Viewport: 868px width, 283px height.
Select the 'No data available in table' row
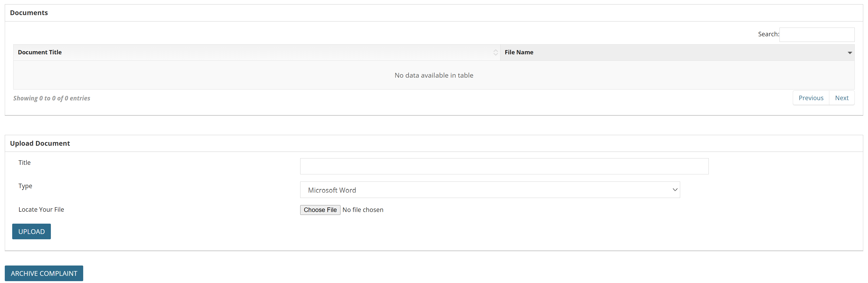pyautogui.click(x=434, y=76)
